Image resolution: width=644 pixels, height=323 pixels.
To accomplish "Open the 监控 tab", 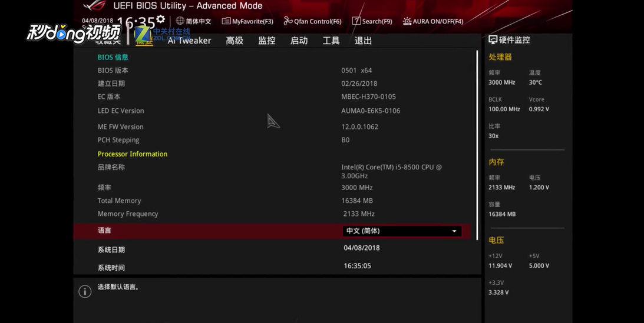I will [x=266, y=41].
